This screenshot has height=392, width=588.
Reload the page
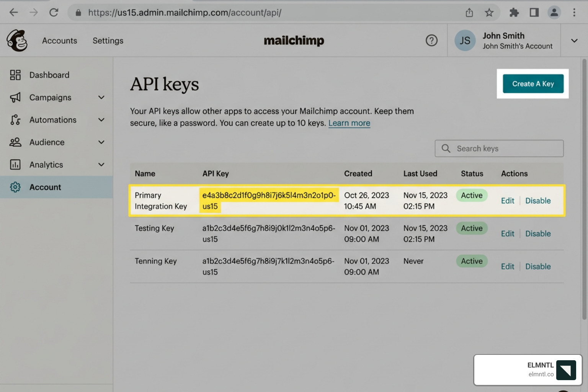tap(54, 13)
